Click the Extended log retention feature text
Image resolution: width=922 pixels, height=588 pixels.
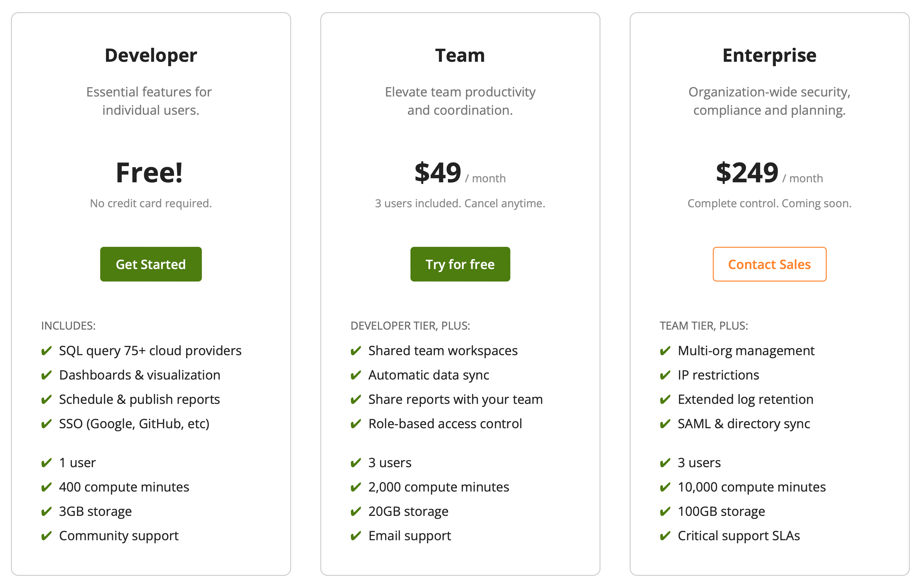745,400
